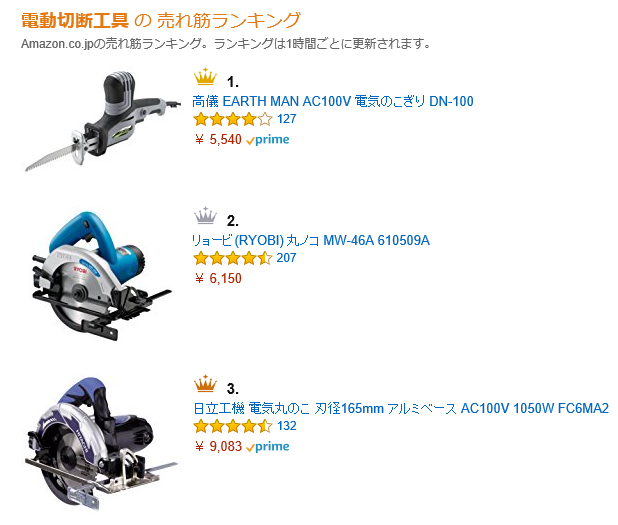618x525 pixels.
Task: View the 207 reviews for RYOBI saw
Action: 287,258
